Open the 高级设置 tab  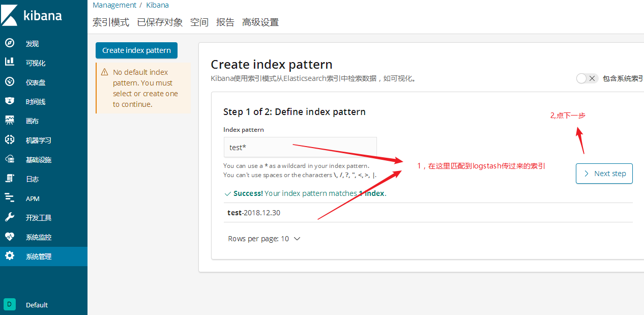260,22
